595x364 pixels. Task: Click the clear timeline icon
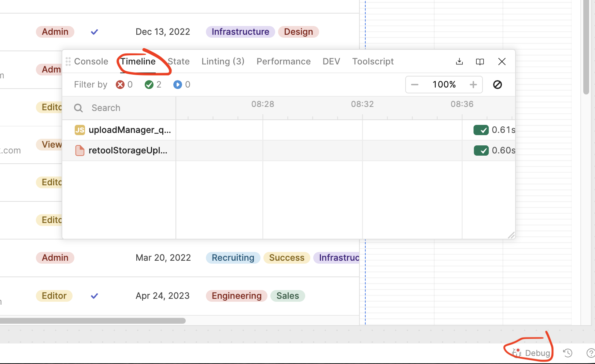click(497, 85)
